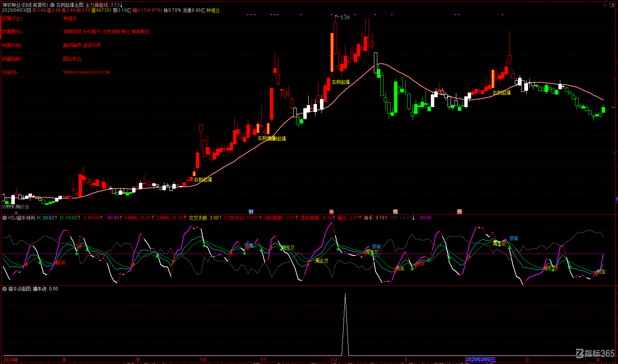Click the 擒牛诀副图 indicator name
Screen dimensions: 618x364
[19, 289]
